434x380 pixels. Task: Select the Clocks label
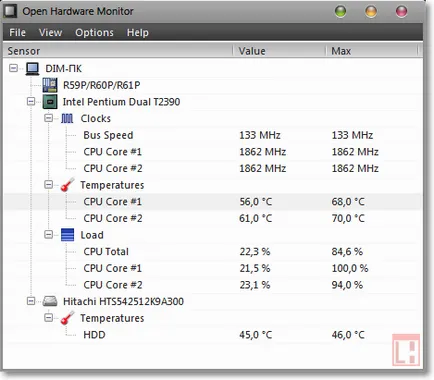[x=96, y=119]
